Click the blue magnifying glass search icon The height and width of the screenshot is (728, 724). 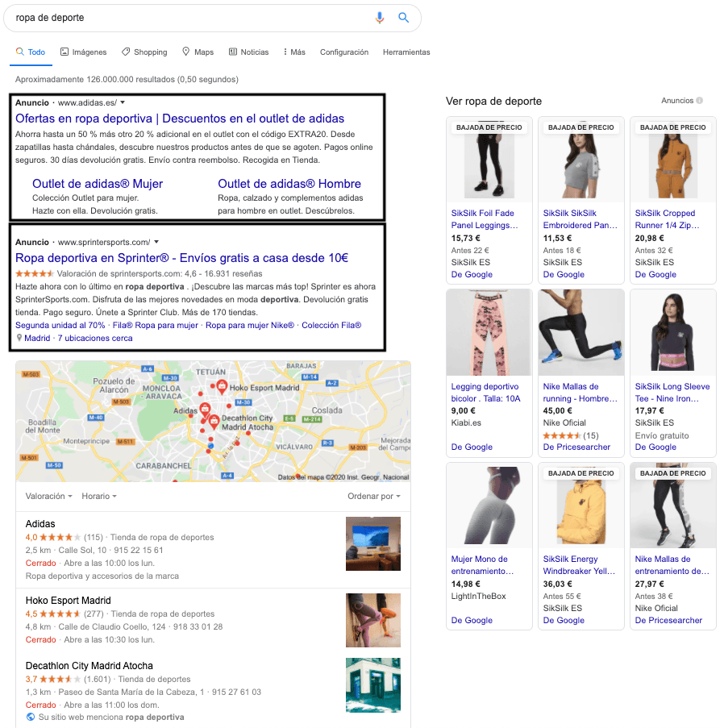point(404,18)
